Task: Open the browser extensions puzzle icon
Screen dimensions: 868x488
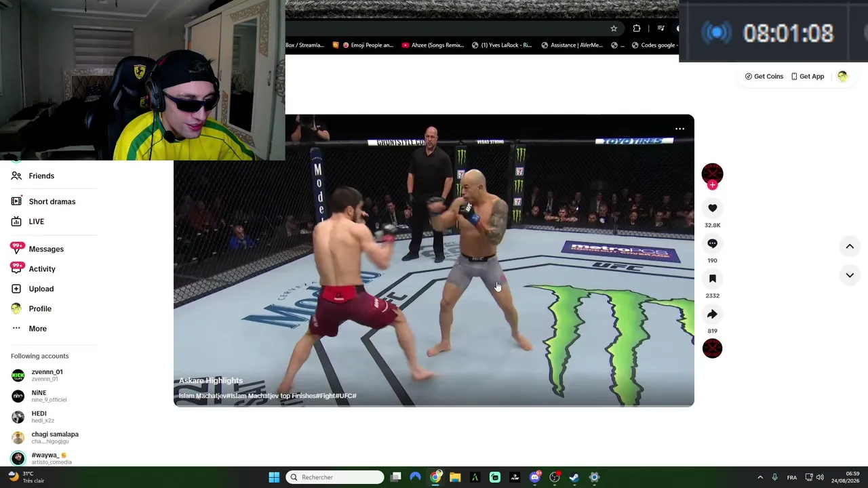Action: click(x=637, y=28)
